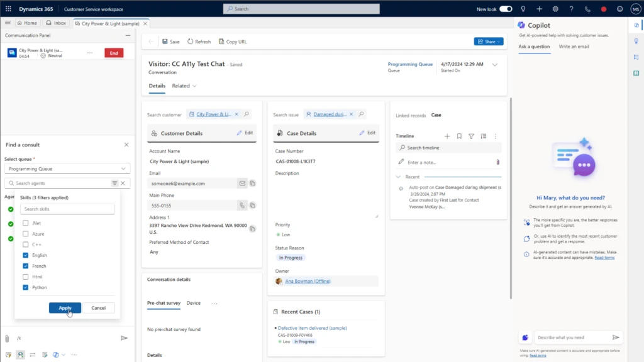The image size is (644, 362).
Task: Open the Select queue dropdown
Action: pos(66,168)
